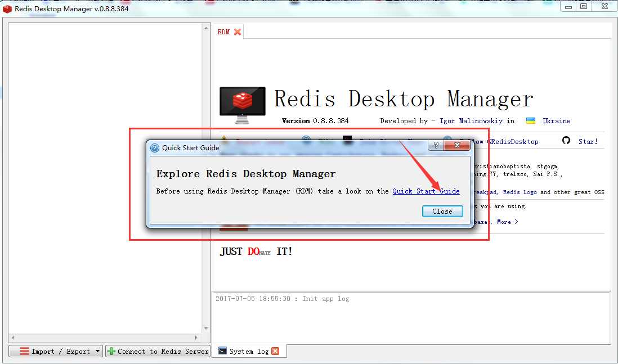Click the connections panel scroll-up arrow
This screenshot has height=364, width=618.
pyautogui.click(x=206, y=28)
